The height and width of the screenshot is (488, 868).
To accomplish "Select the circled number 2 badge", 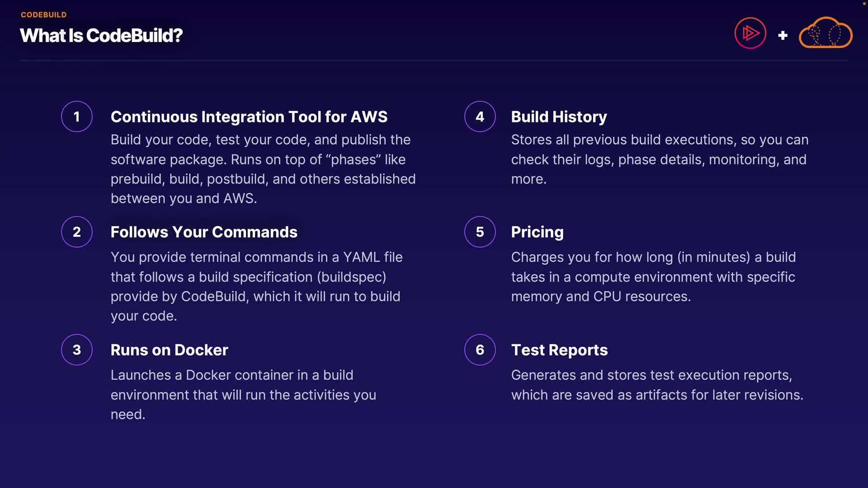I will [77, 232].
